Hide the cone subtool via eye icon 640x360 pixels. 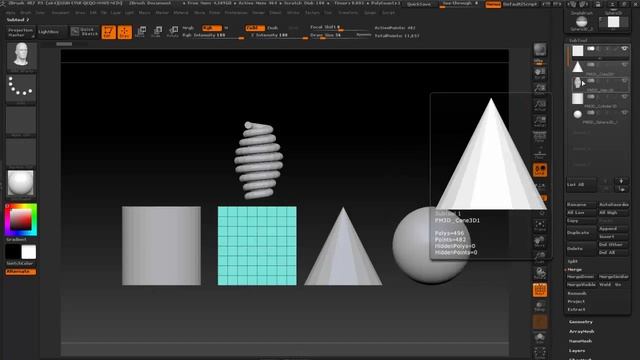coord(624,64)
